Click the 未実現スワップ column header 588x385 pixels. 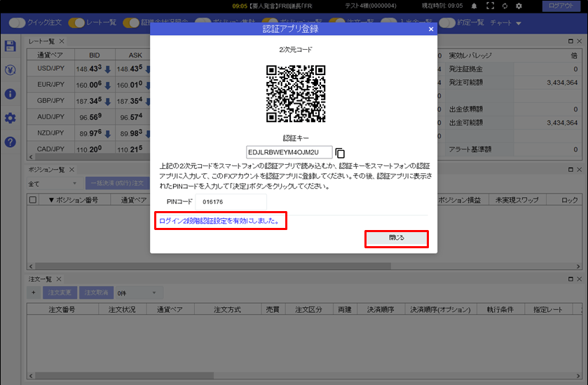(517, 200)
